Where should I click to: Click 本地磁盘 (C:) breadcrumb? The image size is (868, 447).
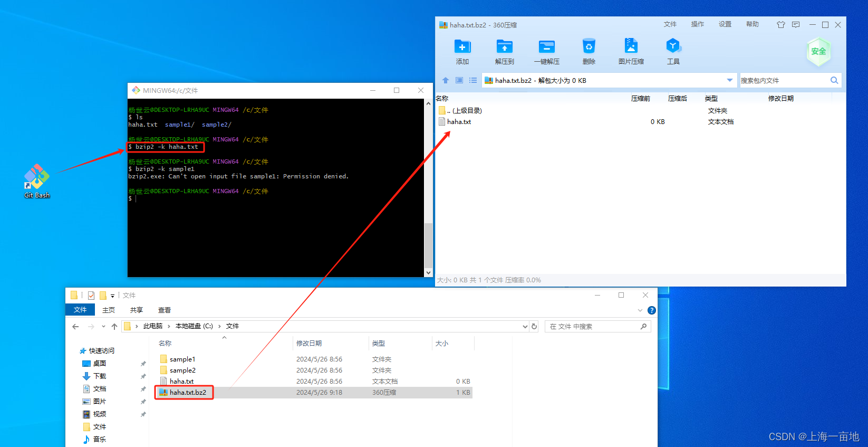194,326
